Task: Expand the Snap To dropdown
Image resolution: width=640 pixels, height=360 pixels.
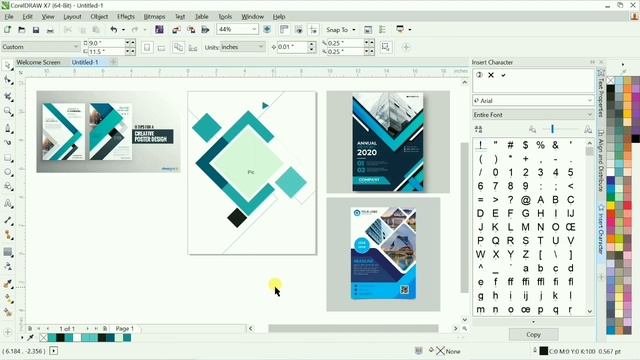Action: point(353,30)
